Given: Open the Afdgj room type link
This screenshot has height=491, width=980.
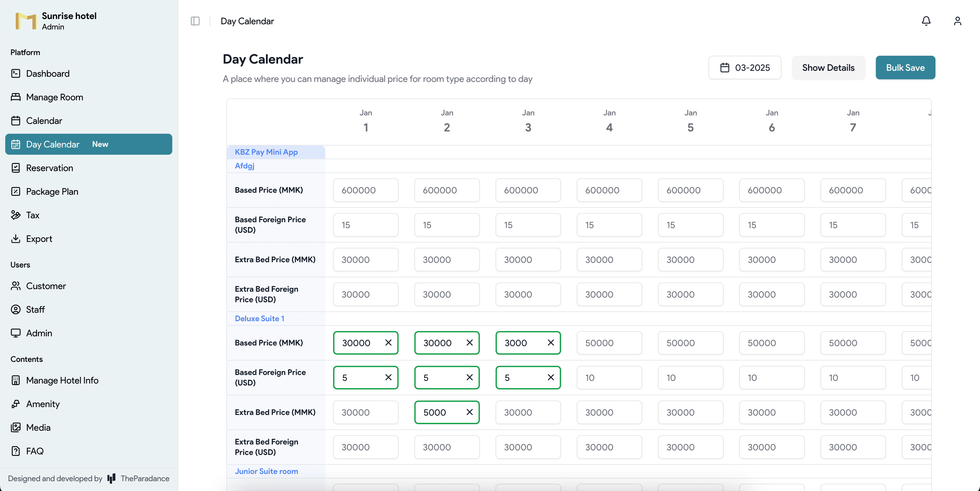Looking at the screenshot, I should (245, 166).
